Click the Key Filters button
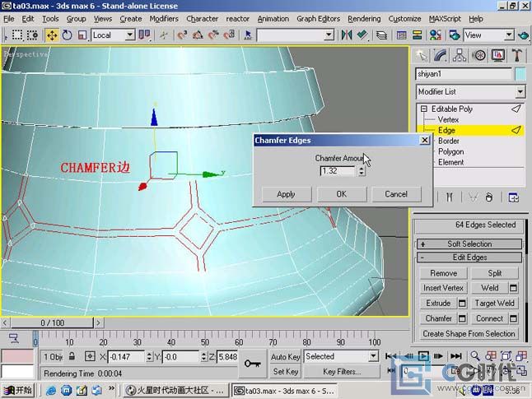The width and height of the screenshot is (532, 399). click(342, 372)
